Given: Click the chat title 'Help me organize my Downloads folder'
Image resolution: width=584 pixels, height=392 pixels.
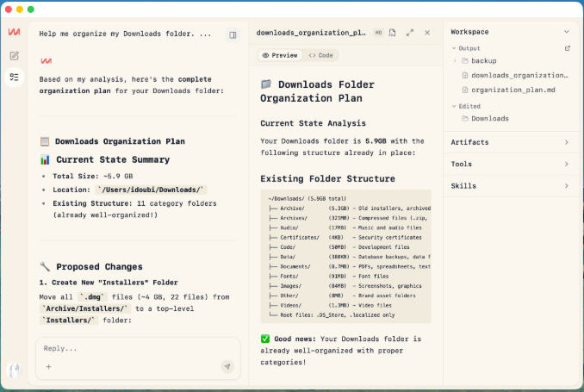Looking at the screenshot, I should tap(125, 34).
